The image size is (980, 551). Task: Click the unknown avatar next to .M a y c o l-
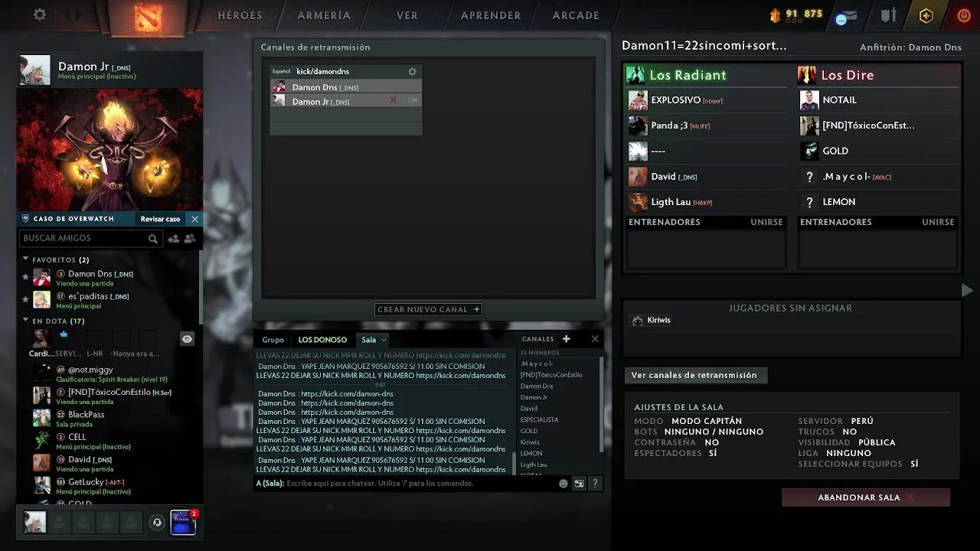coord(809,177)
